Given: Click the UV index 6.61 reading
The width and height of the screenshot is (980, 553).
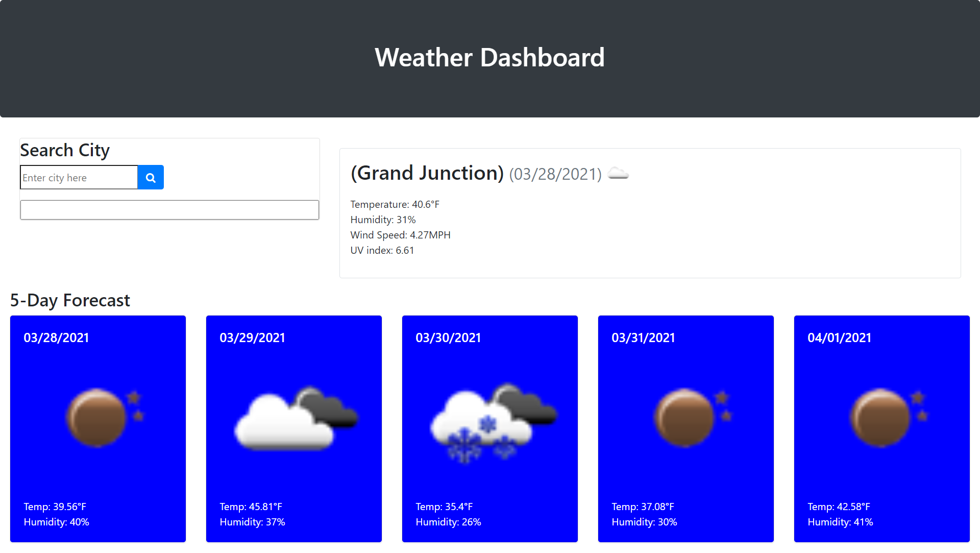Looking at the screenshot, I should point(382,250).
